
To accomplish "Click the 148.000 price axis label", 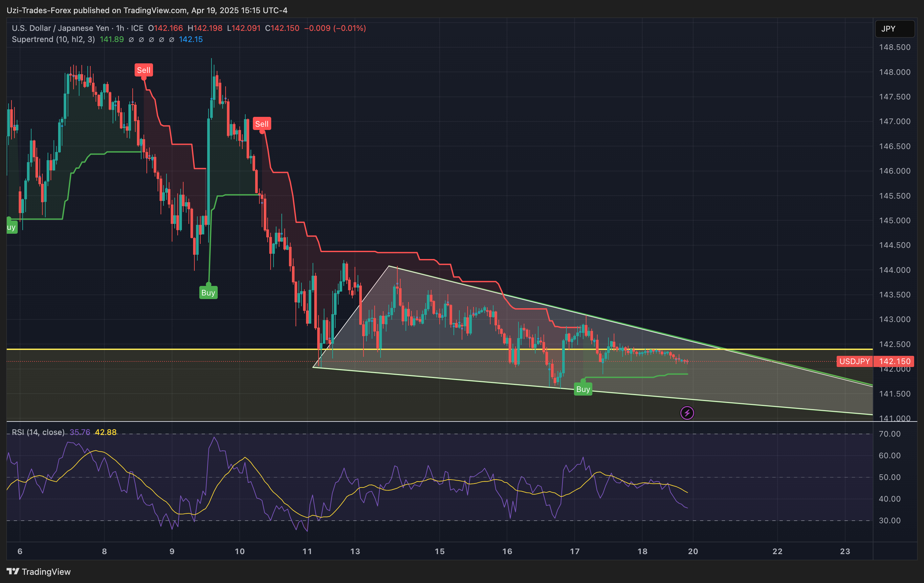I will click(x=894, y=72).
